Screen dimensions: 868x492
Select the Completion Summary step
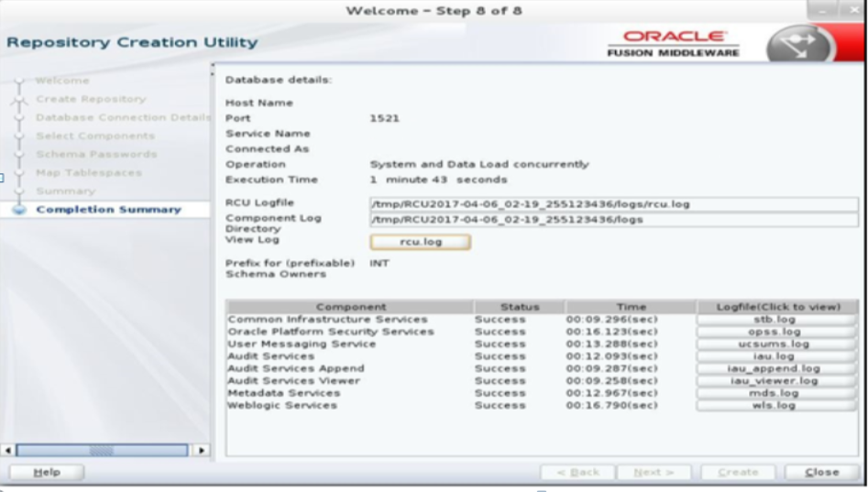click(108, 209)
